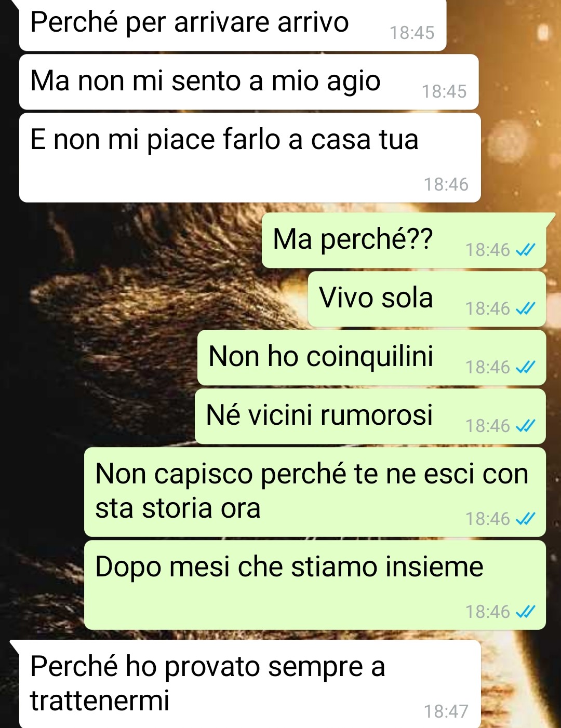Screen dimensions: 561x728
Task: Select the 'Dopo mesi che stiamo insieme' bubble
Action: [x=315, y=585]
